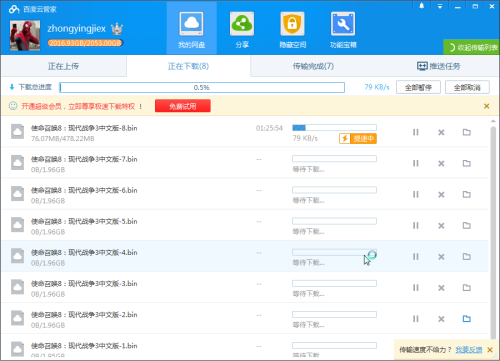Screen dimensions: 500x361
Task: Switch to the 正在下载(8) tab
Action: click(188, 66)
